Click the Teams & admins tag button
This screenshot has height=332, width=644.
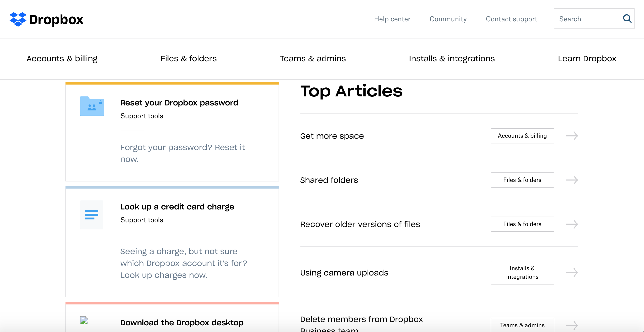pos(522,325)
